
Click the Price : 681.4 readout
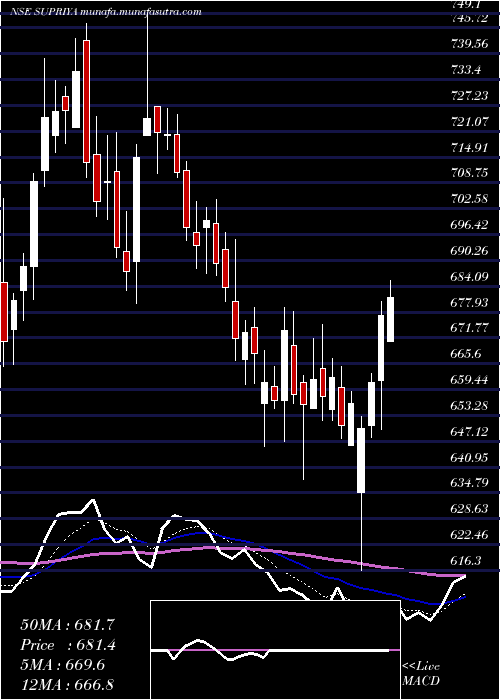[x=68, y=645]
